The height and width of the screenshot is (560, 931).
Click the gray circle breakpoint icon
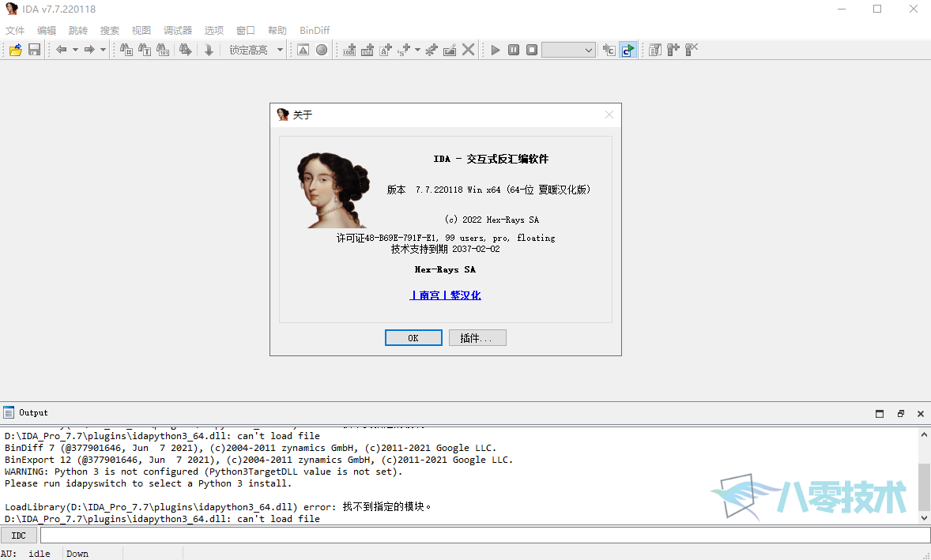point(322,50)
